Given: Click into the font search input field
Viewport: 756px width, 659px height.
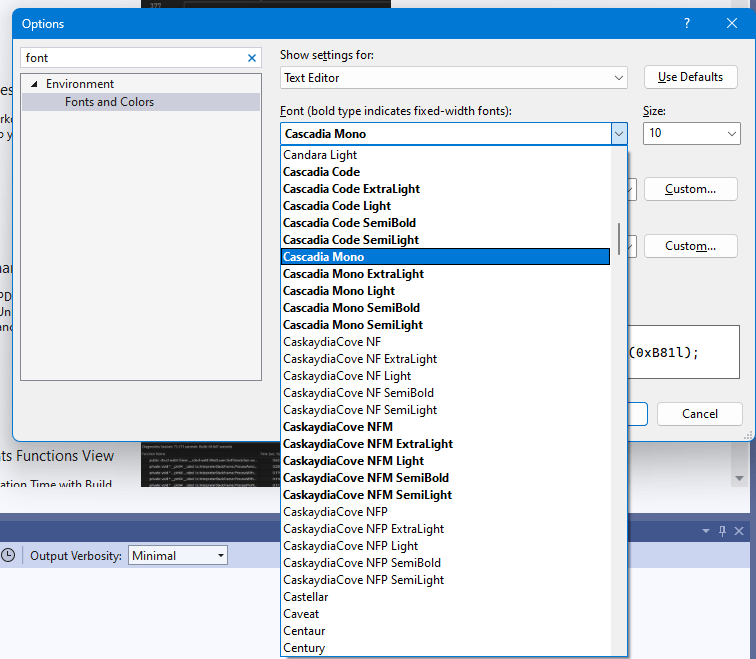Looking at the screenshot, I should (x=135, y=58).
